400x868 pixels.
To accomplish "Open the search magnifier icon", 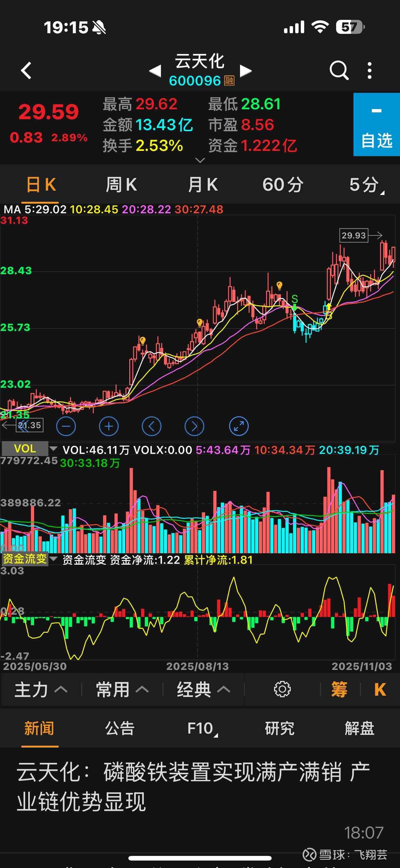I will [339, 70].
